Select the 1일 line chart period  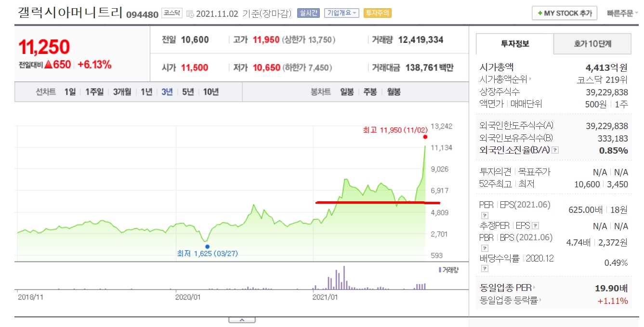[70, 92]
